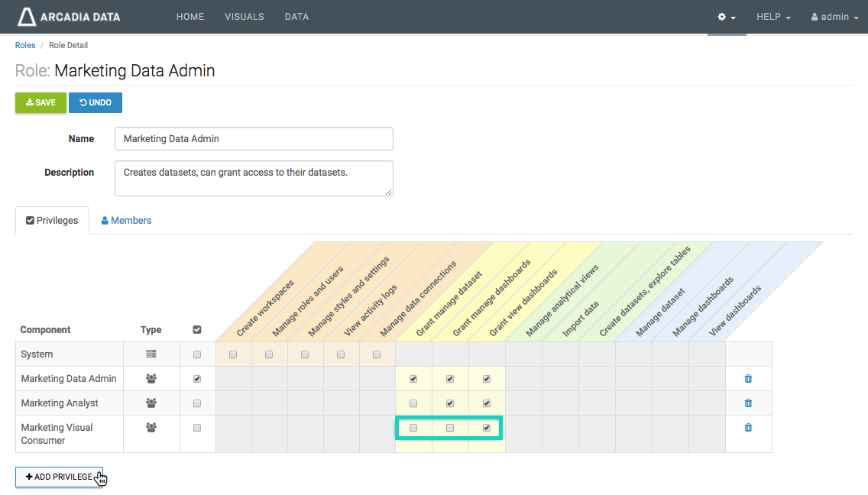Click the select-all checkbox header icon
The height and width of the screenshot is (495, 868).
197,330
